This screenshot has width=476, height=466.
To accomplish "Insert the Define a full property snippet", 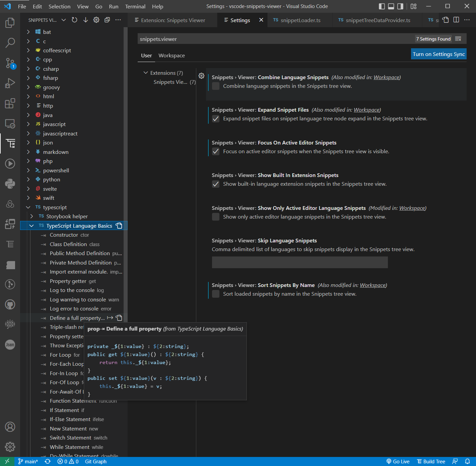I will (110, 318).
